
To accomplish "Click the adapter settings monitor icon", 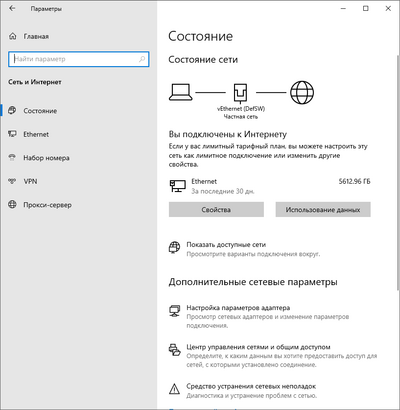I will point(175,311).
